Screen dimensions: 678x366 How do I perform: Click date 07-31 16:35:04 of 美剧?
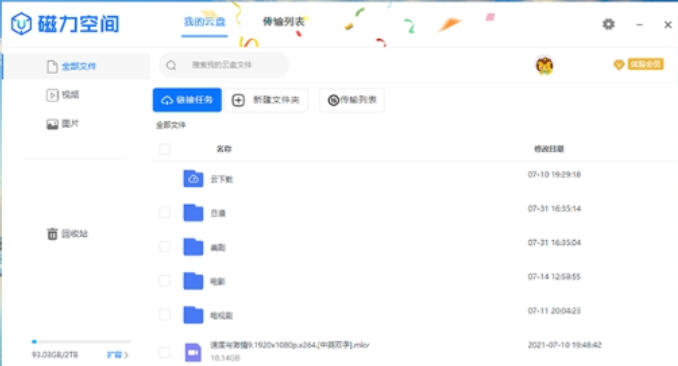(x=554, y=243)
